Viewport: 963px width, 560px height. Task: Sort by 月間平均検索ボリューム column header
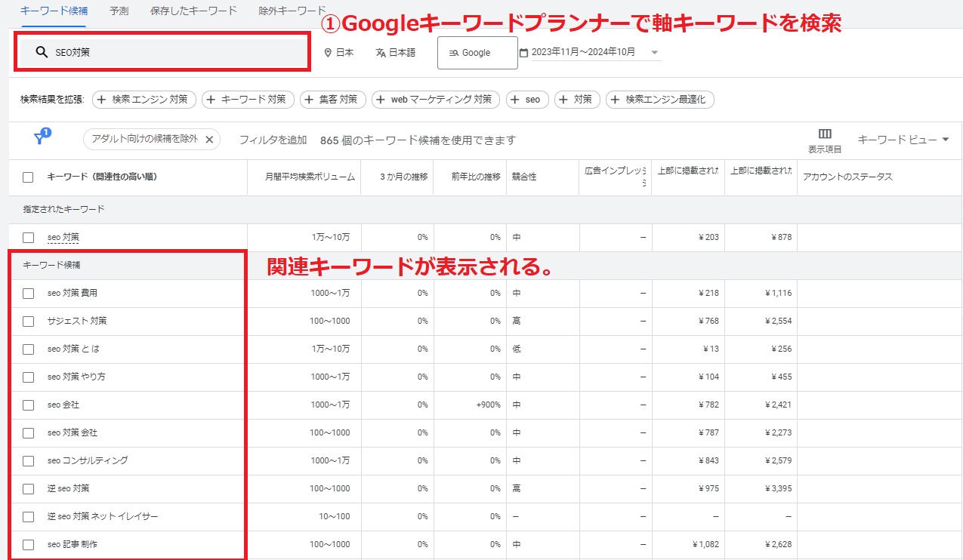310,177
